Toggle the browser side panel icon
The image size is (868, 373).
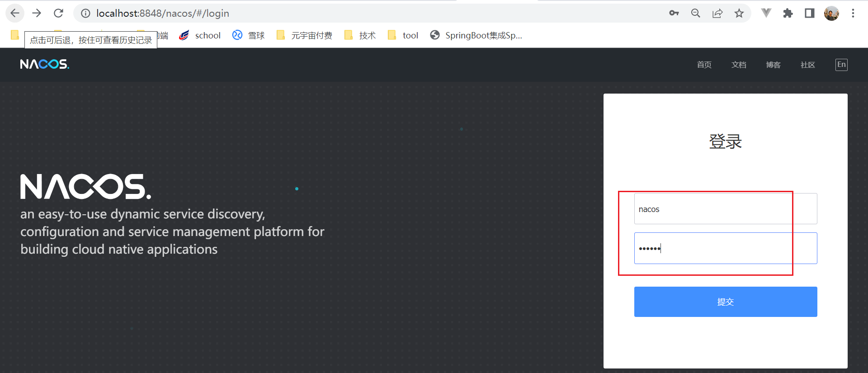(x=810, y=13)
